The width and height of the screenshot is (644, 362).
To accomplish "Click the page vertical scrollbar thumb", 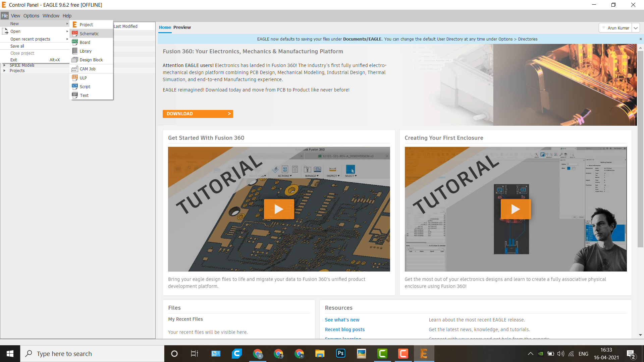I will (x=641, y=149).
